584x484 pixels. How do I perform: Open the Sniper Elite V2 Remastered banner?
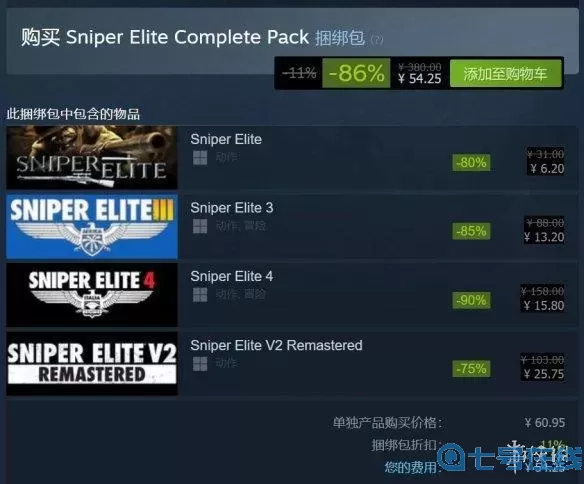[x=92, y=364]
